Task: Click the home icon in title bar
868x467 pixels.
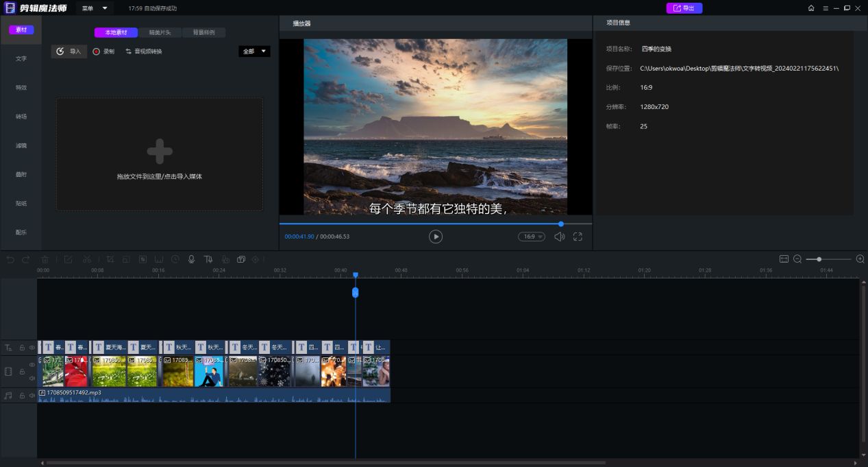Action: (811, 8)
